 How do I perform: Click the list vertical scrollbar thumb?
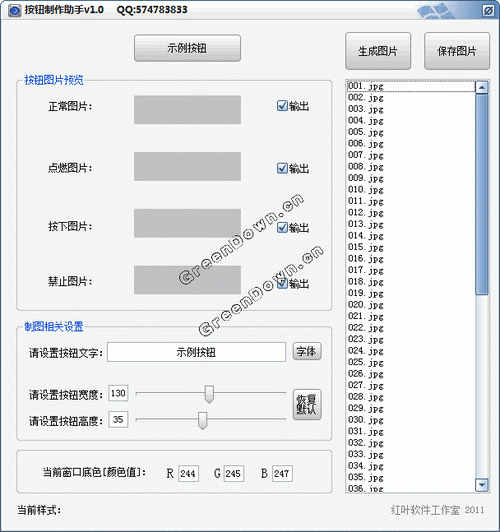click(482, 194)
